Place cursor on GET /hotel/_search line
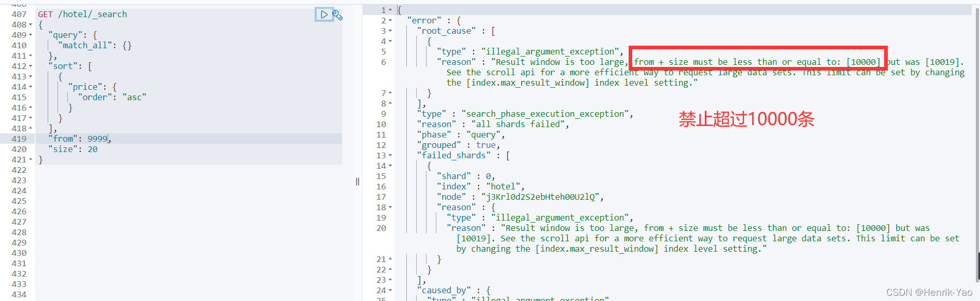This screenshot has height=301, width=980. pos(82,14)
